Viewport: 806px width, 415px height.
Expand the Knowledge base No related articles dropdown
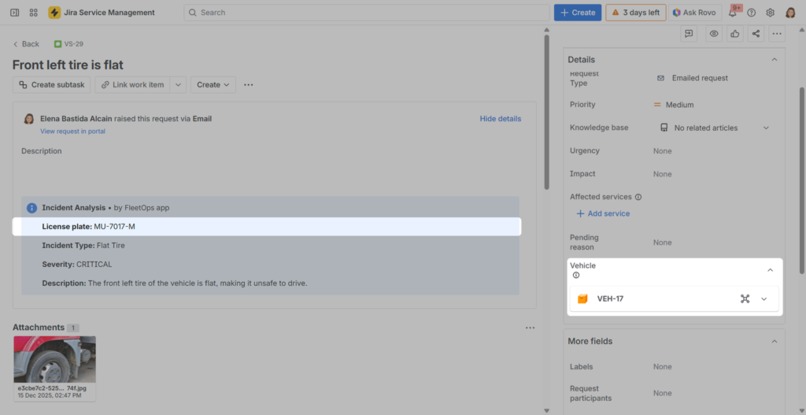(715, 128)
